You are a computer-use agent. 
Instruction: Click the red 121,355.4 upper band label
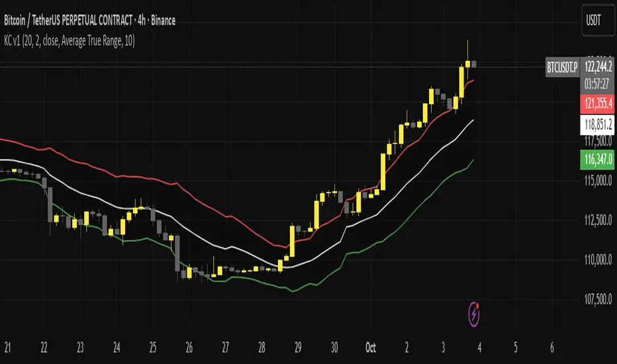(598, 103)
